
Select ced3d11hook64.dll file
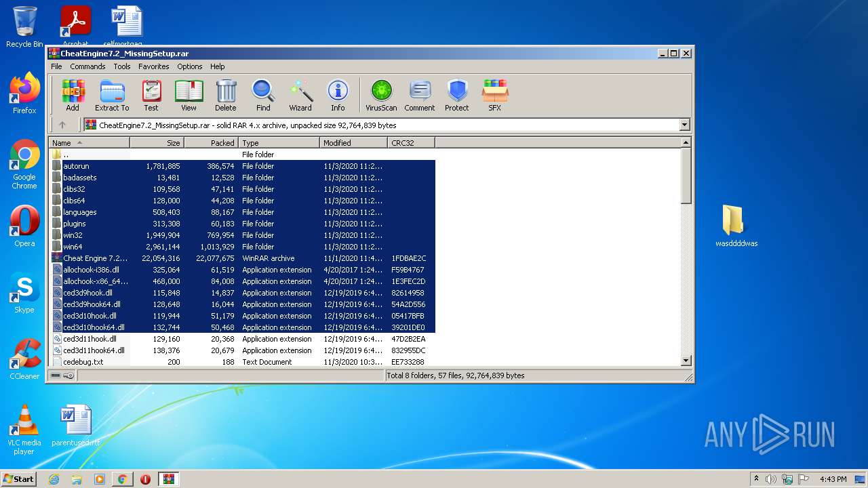(x=242, y=350)
